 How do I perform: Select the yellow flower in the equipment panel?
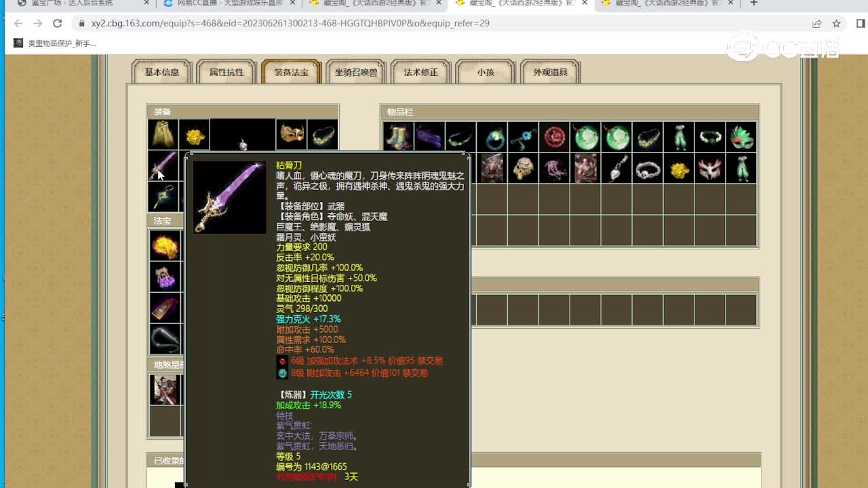tap(195, 134)
